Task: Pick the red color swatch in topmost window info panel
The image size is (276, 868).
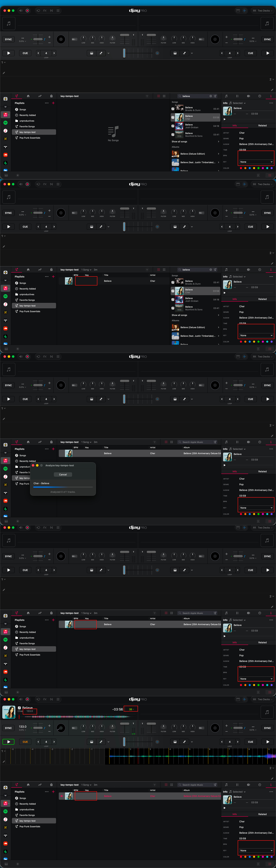Action: click(241, 168)
